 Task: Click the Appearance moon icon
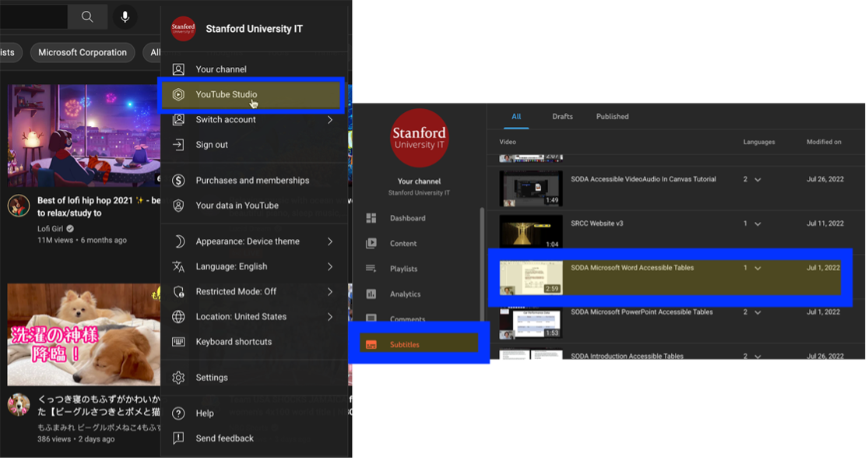pyautogui.click(x=178, y=241)
